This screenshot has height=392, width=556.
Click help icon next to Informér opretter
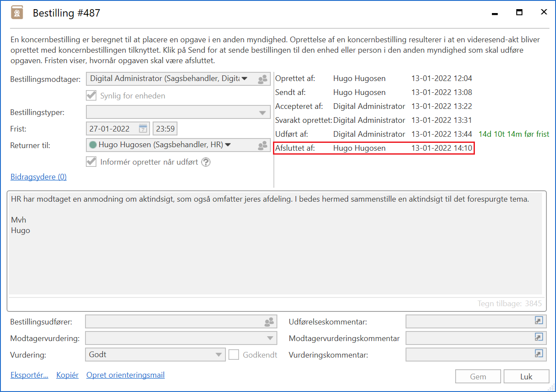click(x=206, y=162)
